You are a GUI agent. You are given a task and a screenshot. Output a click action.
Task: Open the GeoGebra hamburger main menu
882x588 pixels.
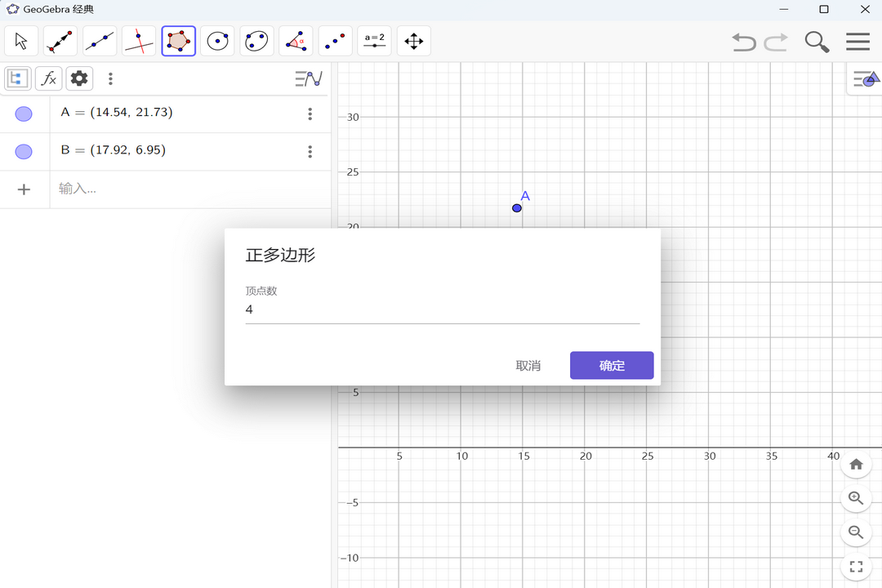(856, 41)
